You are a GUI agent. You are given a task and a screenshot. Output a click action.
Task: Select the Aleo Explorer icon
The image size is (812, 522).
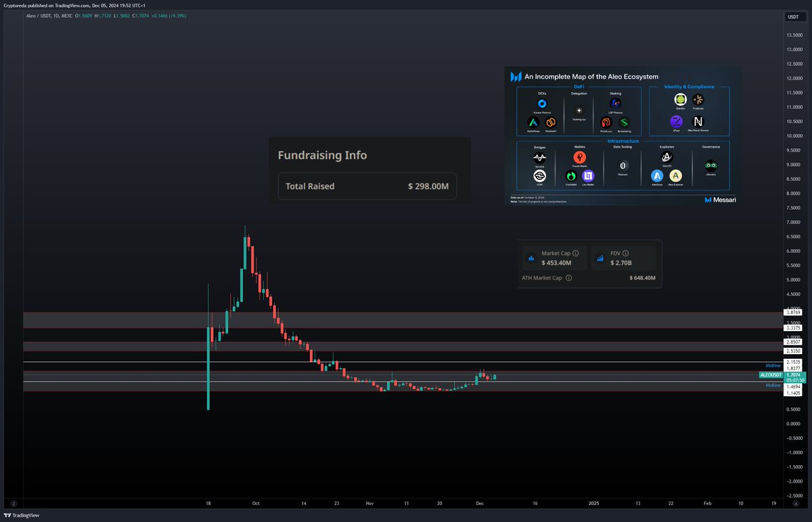[676, 176]
